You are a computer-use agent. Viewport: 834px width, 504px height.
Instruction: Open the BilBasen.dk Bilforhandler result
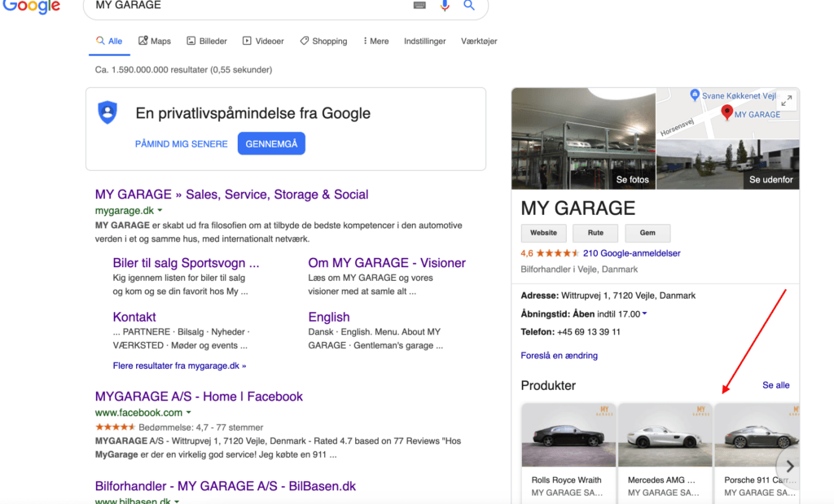(226, 486)
